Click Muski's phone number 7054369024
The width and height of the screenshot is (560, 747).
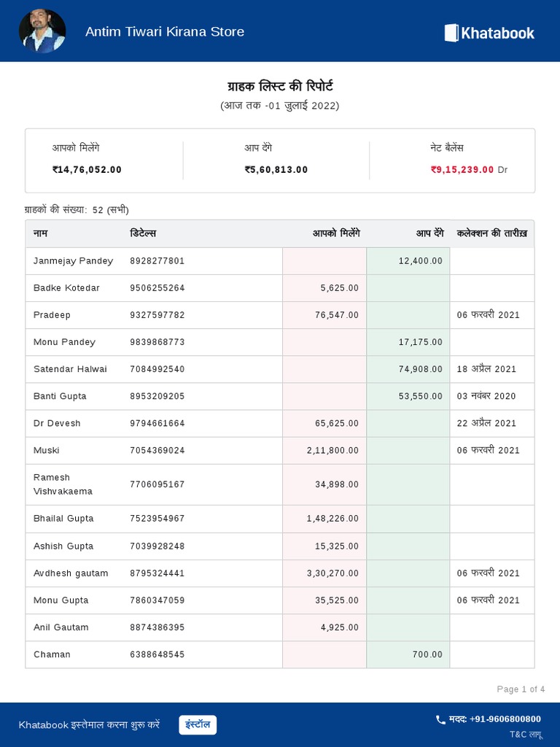click(157, 450)
